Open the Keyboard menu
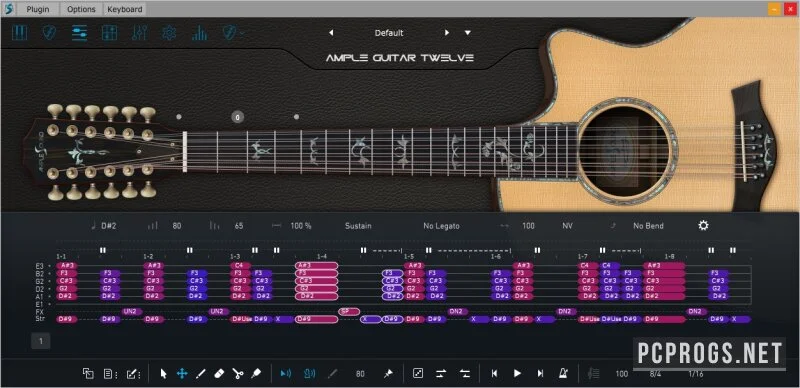 (x=124, y=9)
